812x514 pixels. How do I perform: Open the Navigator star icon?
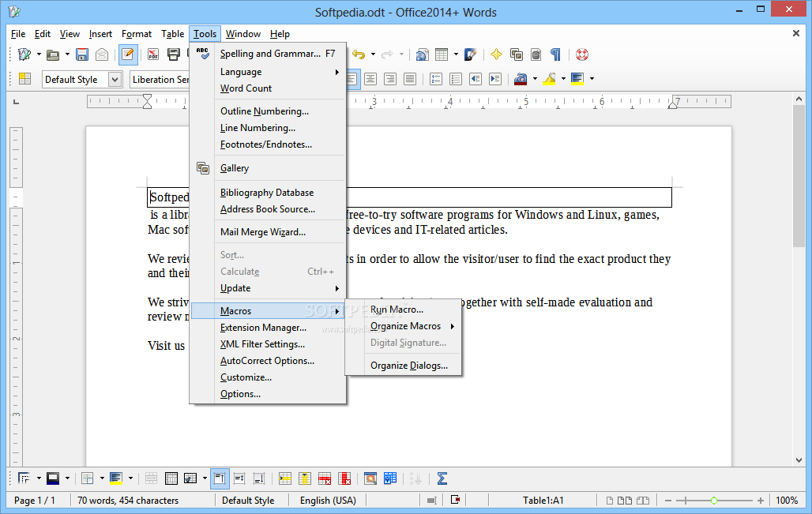pos(496,54)
